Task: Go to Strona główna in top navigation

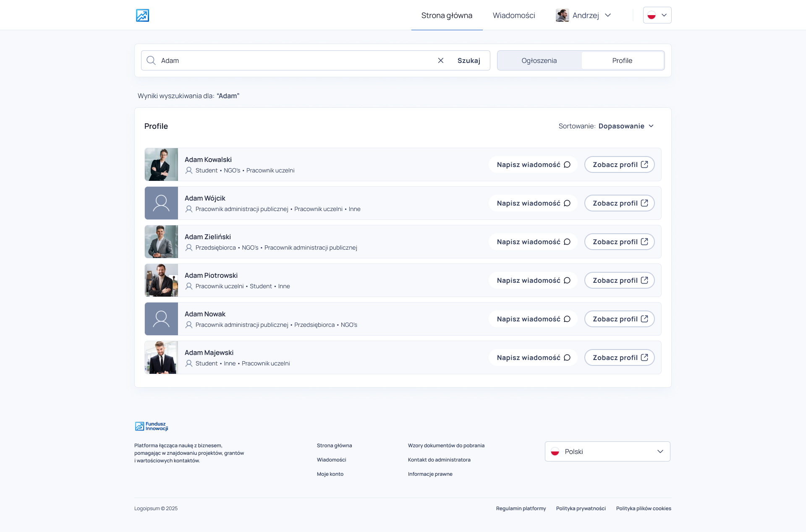Action: coord(447,15)
